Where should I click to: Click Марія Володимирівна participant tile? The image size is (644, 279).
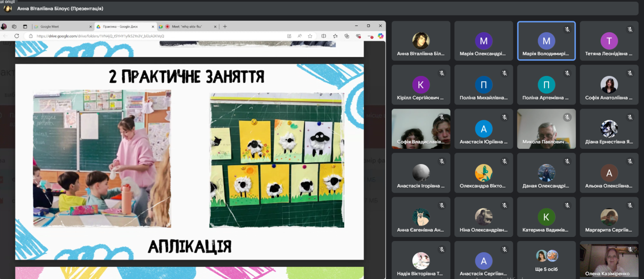pyautogui.click(x=546, y=41)
